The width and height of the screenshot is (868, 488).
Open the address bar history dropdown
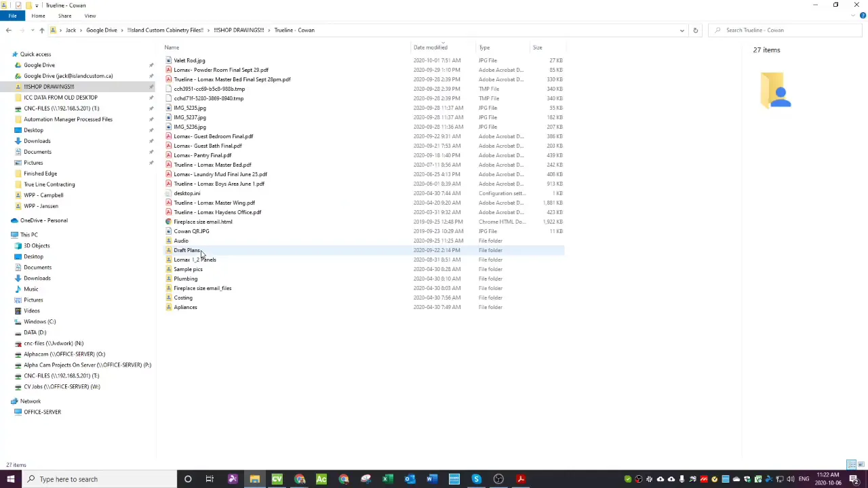coord(682,30)
